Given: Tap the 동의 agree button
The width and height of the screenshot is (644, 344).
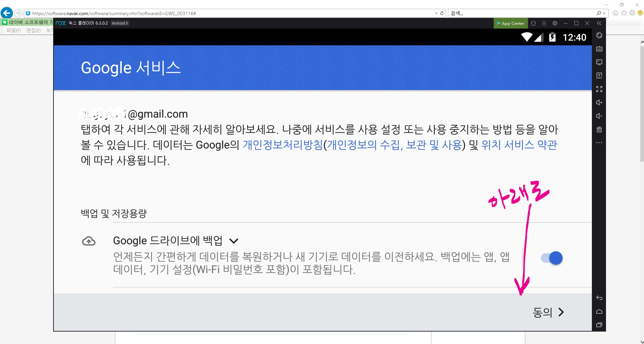Looking at the screenshot, I should [x=548, y=312].
